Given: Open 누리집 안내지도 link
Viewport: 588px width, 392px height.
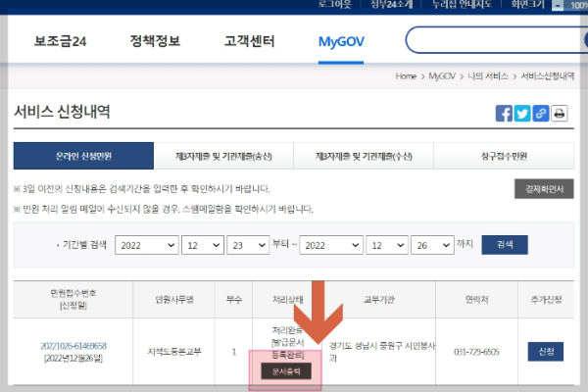Looking at the screenshot, I should click(x=462, y=5).
